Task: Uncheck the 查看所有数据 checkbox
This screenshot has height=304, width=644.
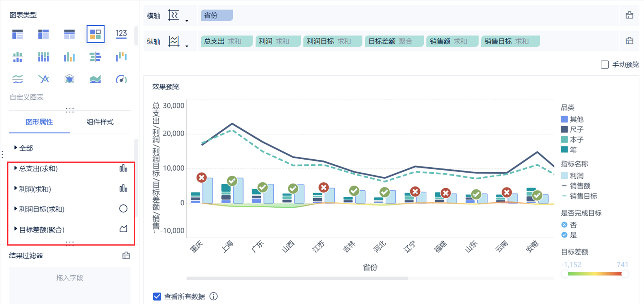Action: click(x=157, y=296)
